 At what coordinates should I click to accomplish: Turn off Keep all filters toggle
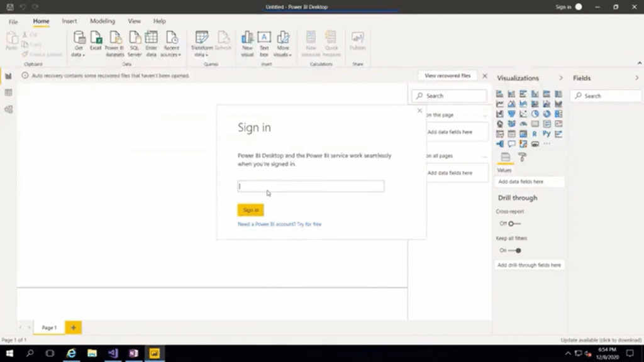[514, 250]
